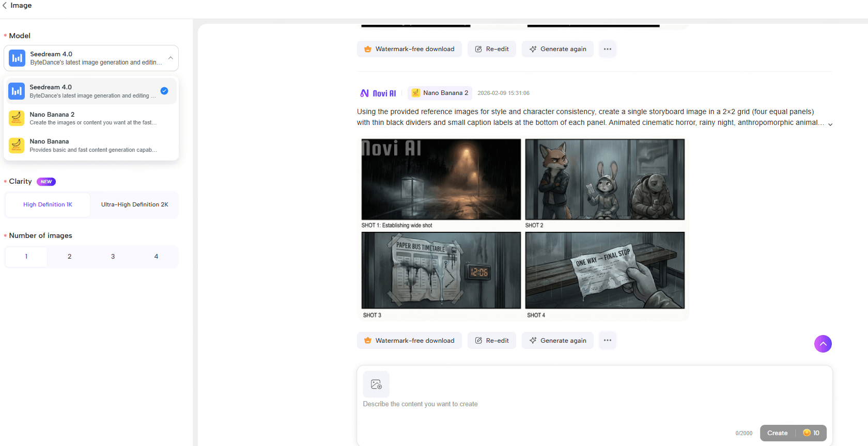Viewport: 868px width, 446px height.
Task: Click Re-edit below the storyboard image
Action: coord(491,341)
